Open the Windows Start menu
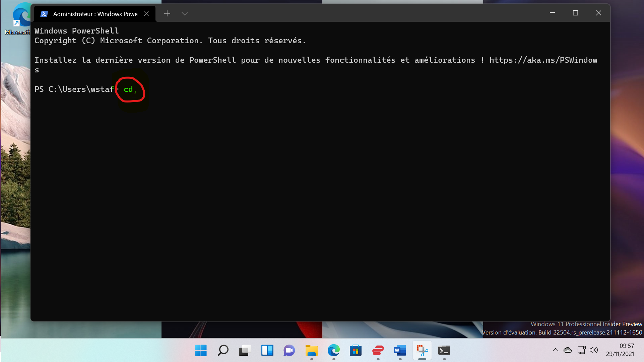 pos(201,351)
